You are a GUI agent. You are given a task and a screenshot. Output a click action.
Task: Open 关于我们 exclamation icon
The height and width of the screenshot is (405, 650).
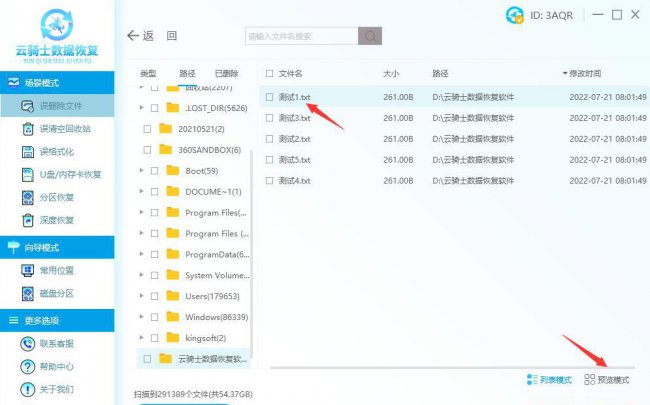tap(27, 389)
